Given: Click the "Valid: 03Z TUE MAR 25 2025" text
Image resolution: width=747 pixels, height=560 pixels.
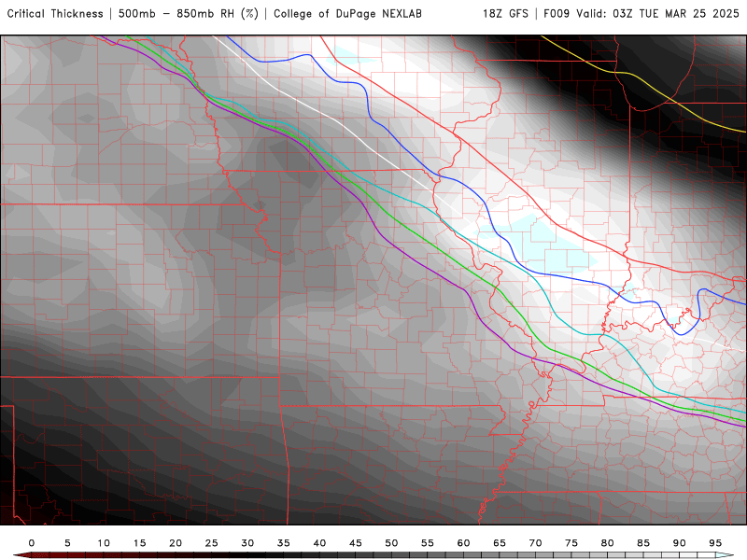Looking at the screenshot, I should coord(658,14).
